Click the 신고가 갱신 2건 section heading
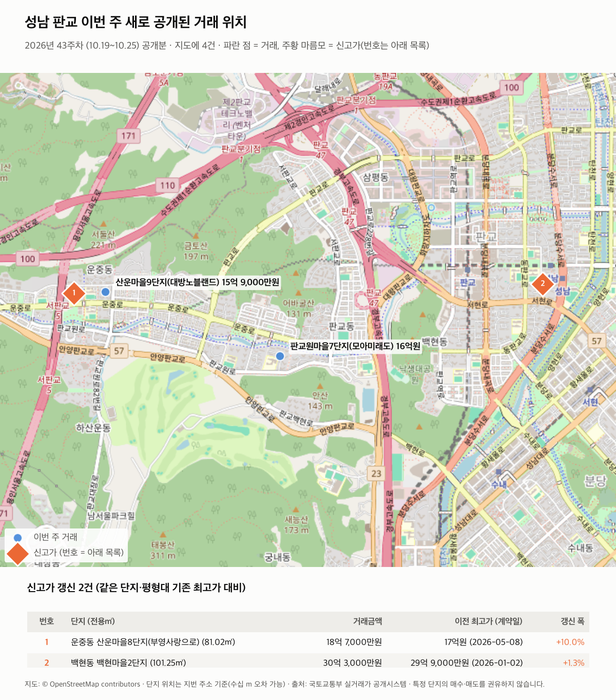The height and width of the screenshot is (700, 616). (x=136, y=588)
